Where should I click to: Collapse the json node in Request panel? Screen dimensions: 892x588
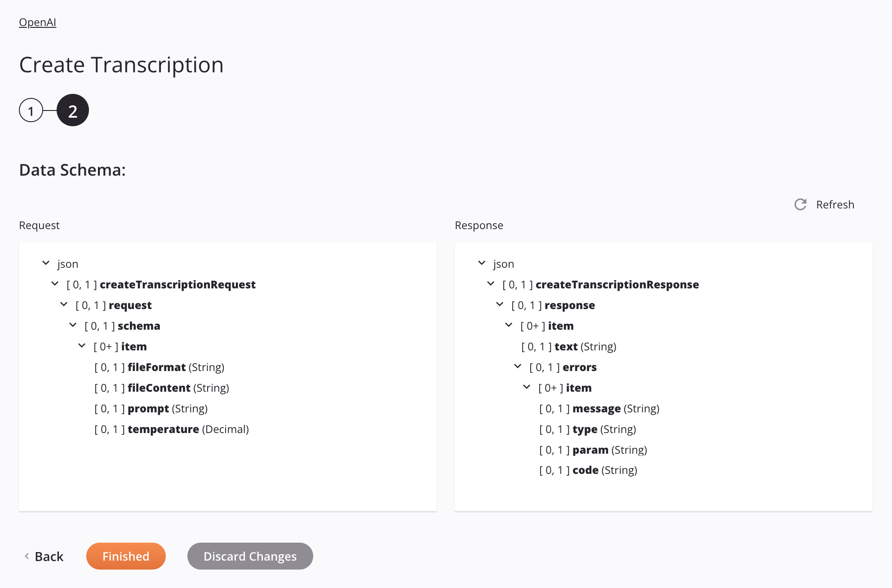point(45,263)
